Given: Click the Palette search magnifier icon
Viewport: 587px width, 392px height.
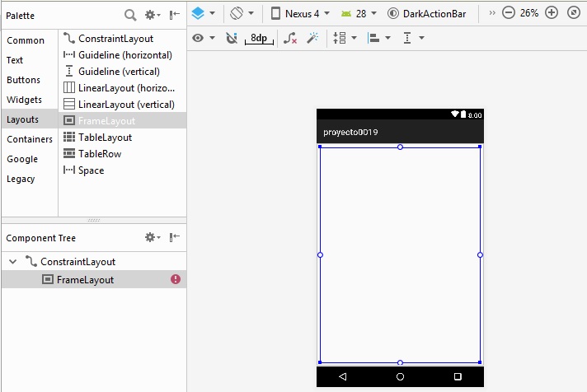Looking at the screenshot, I should point(130,15).
